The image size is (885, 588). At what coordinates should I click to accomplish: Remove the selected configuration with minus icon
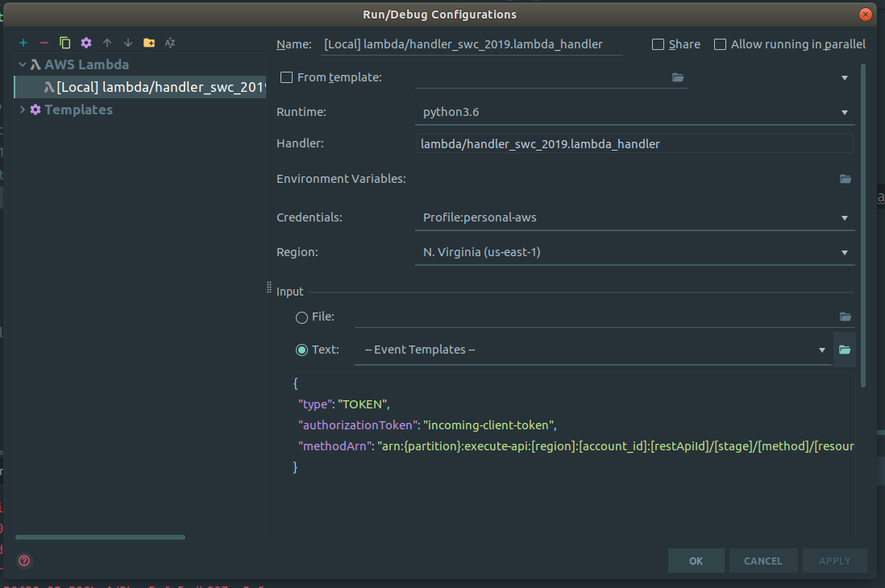click(x=44, y=43)
